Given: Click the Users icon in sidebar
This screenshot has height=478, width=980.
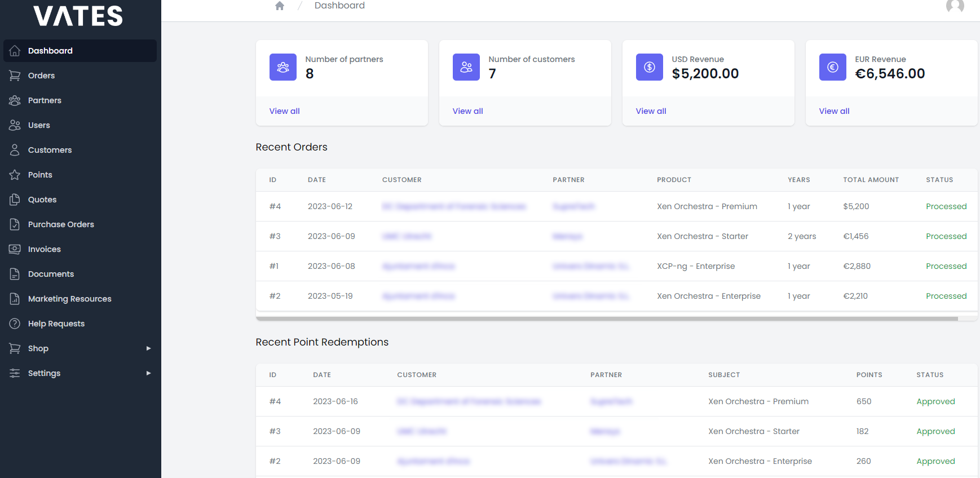Looking at the screenshot, I should (15, 125).
